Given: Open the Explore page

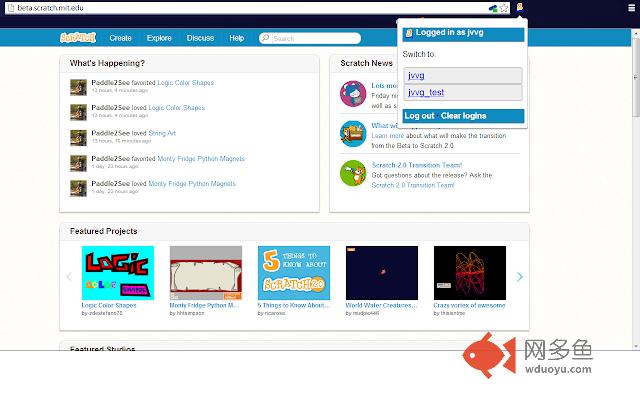Looking at the screenshot, I should coord(159,38).
